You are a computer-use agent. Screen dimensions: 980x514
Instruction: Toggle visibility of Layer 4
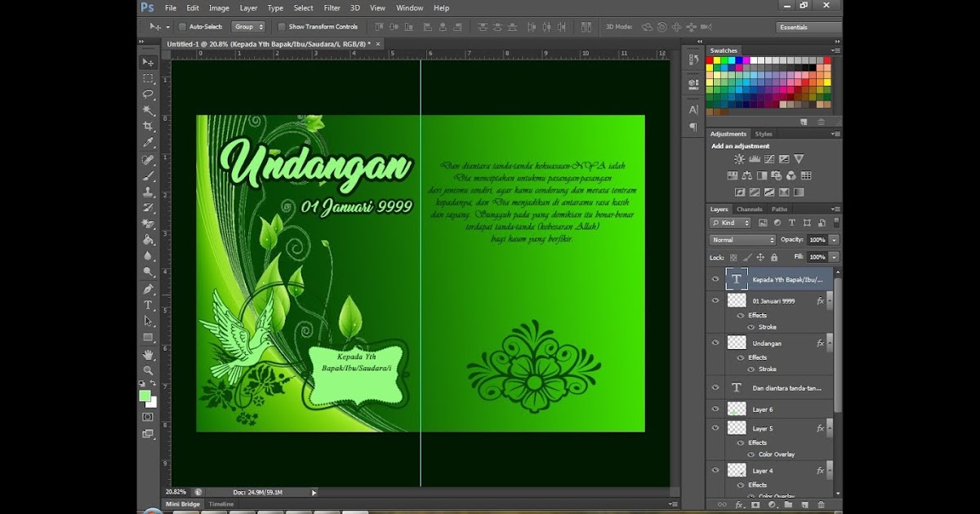(x=715, y=470)
